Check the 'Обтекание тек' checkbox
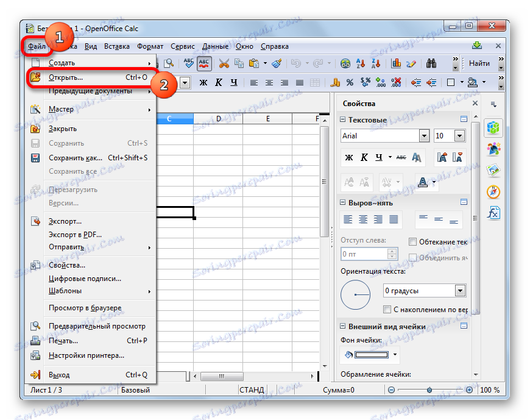530x420 pixels. pyautogui.click(x=412, y=241)
